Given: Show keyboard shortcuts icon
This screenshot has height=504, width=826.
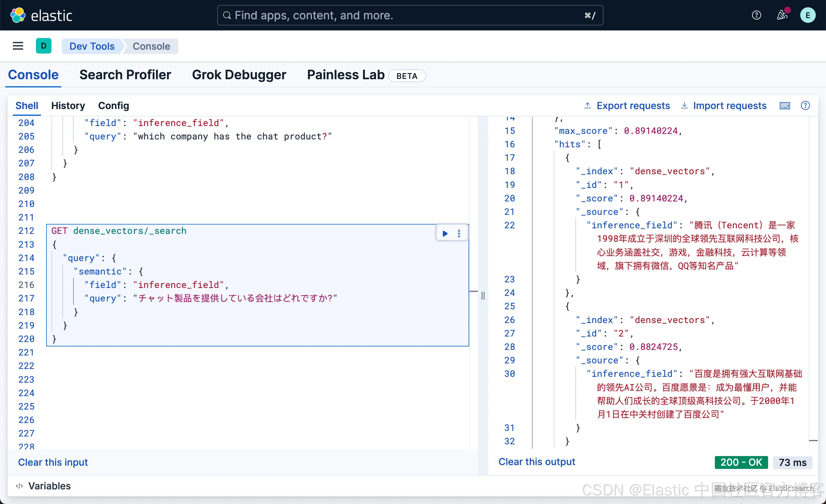Looking at the screenshot, I should (784, 106).
